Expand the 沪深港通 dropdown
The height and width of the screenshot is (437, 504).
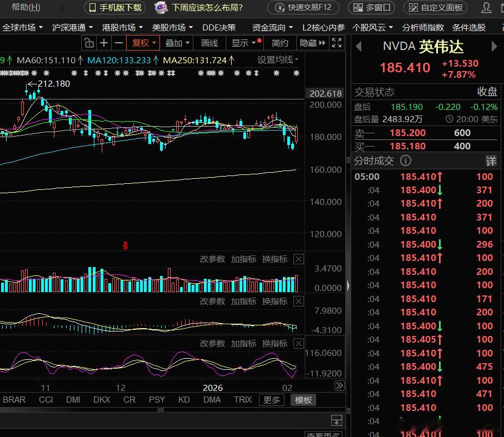(x=72, y=28)
